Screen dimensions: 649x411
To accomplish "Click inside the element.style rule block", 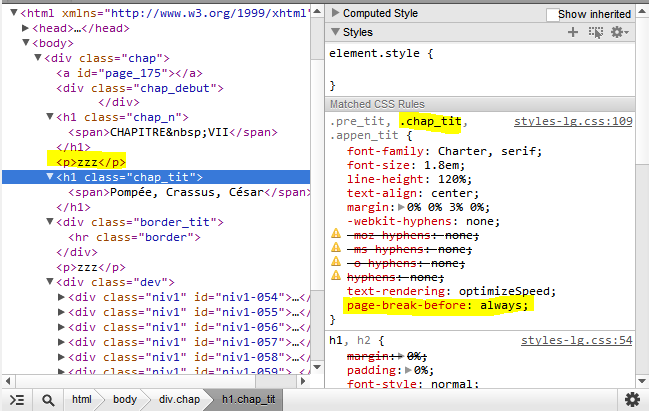I will [480, 69].
